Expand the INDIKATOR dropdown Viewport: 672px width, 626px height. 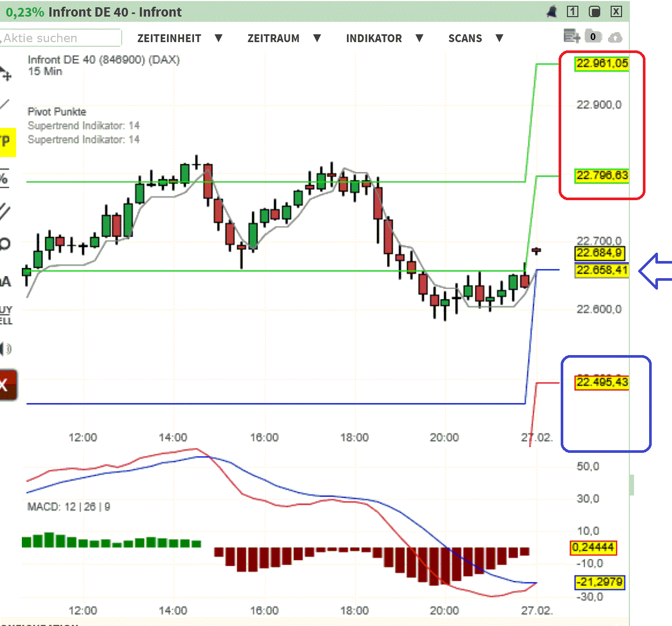coord(384,38)
